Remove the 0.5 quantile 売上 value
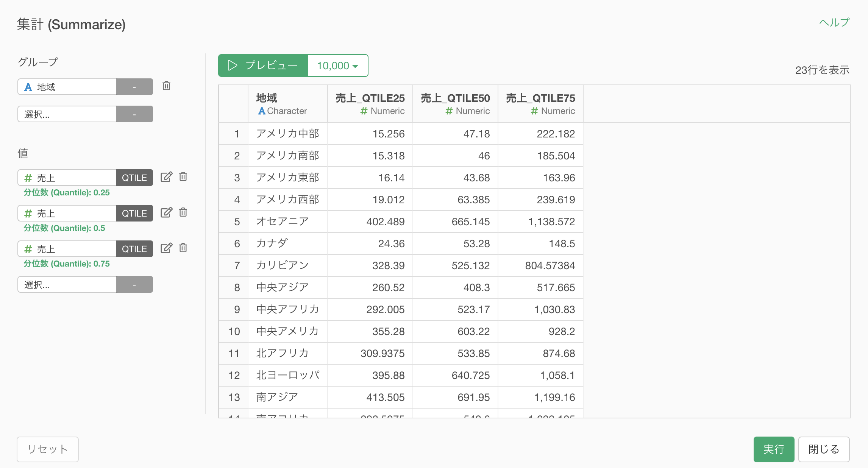This screenshot has width=868, height=468. click(x=183, y=212)
